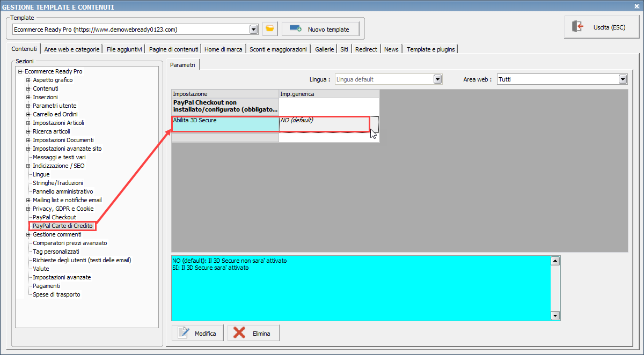This screenshot has height=355, width=644.
Task: Close the Gestione Template e Contenuti window
Action: pyautogui.click(x=637, y=6)
